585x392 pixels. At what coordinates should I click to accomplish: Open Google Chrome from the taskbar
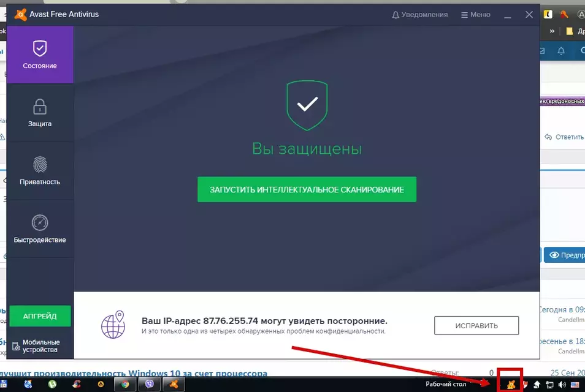[x=125, y=384]
